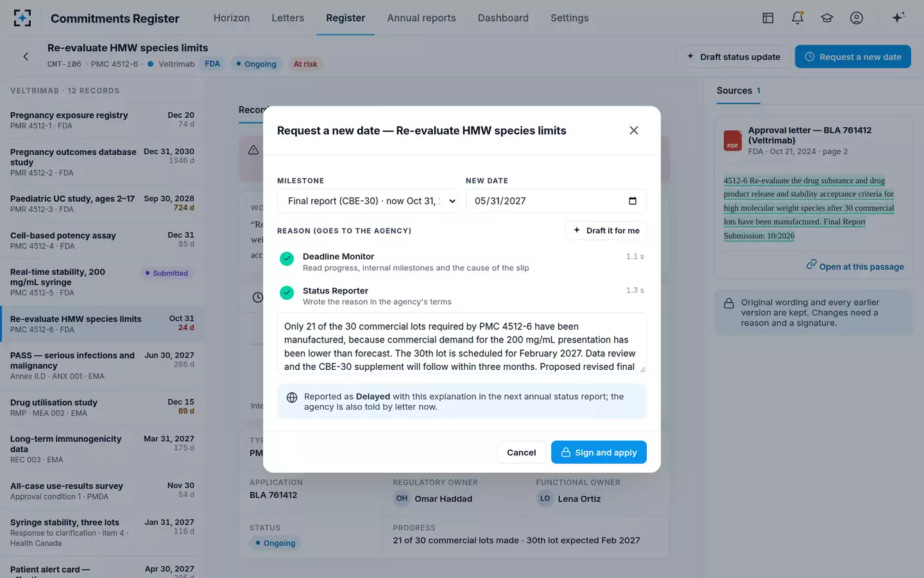
Task: Select All-case use-results survey record
Action: click(103, 491)
